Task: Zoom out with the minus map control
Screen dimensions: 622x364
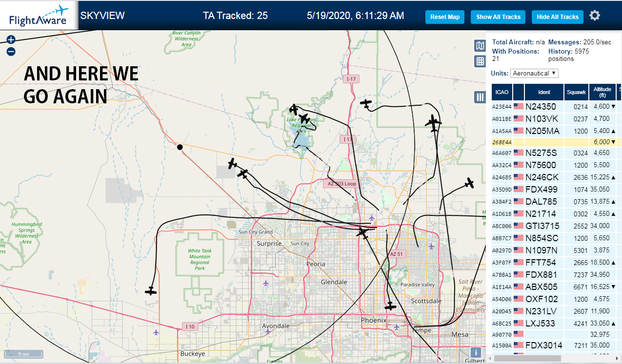Action: point(11,51)
